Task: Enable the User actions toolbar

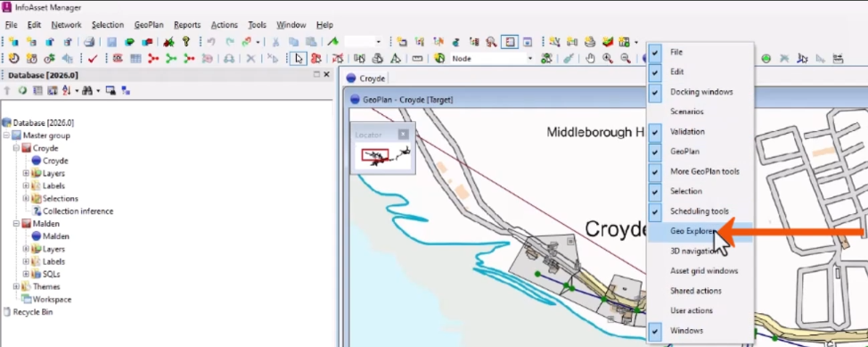Action: (700, 310)
